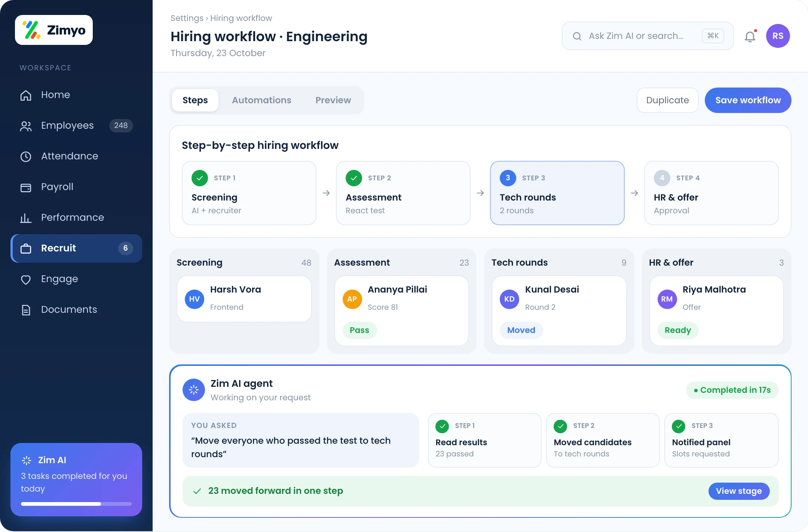Click the Pass badge on Ananya Pillai
Screen dimensions: 808x532
coord(359,330)
